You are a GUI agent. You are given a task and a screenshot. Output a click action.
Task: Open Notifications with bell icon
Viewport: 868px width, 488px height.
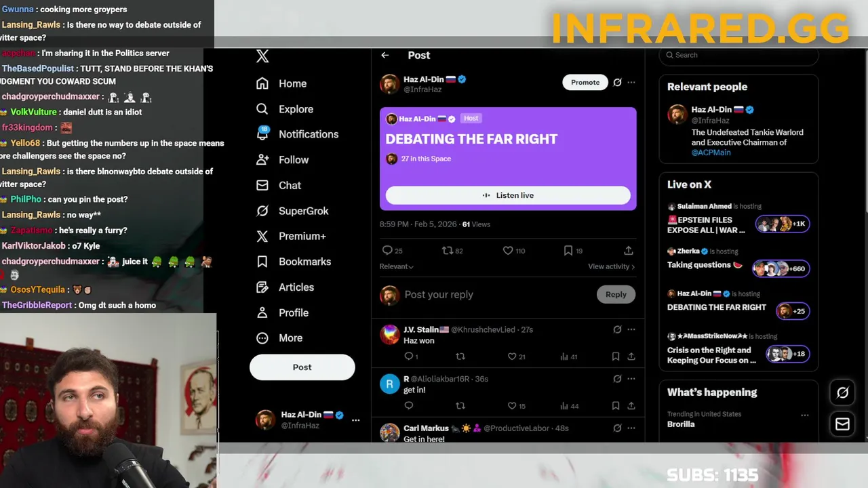tap(297, 134)
